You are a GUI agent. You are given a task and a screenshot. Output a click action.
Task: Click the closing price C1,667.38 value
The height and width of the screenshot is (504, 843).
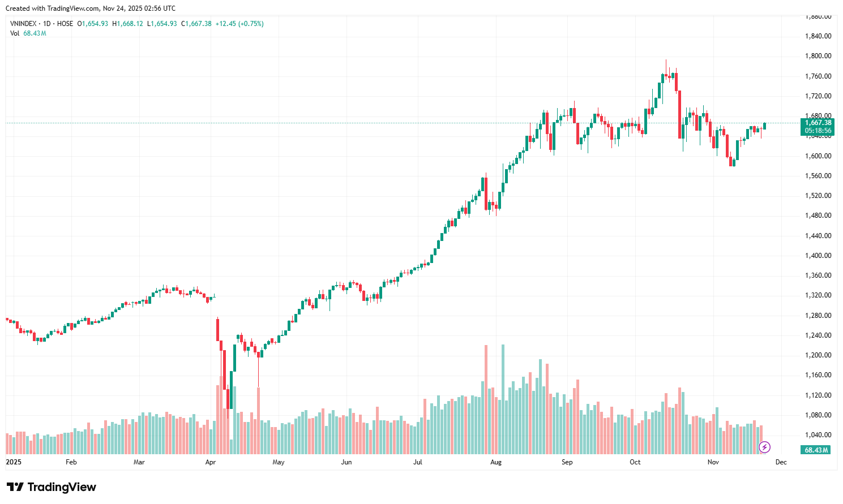pyautogui.click(x=196, y=24)
